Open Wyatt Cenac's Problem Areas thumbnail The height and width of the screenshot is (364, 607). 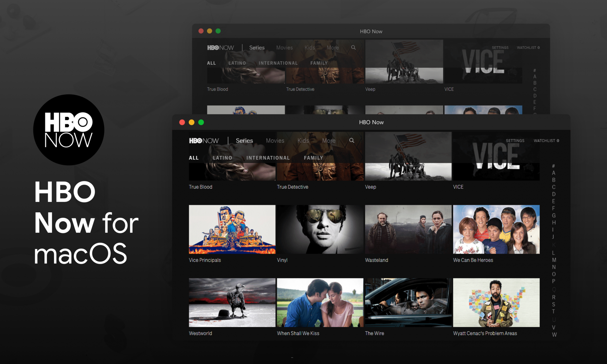point(496,302)
